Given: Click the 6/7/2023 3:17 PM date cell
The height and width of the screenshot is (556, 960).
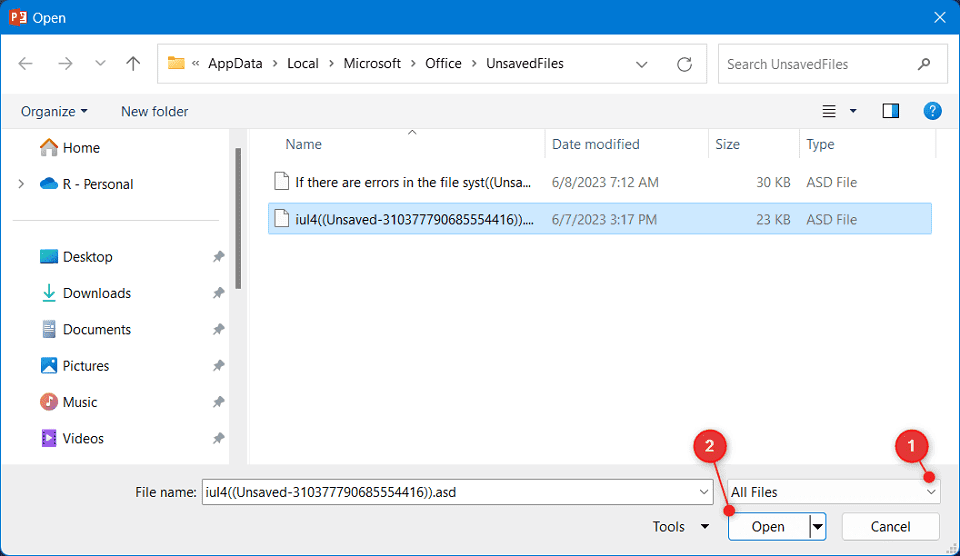Looking at the screenshot, I should click(x=604, y=219).
